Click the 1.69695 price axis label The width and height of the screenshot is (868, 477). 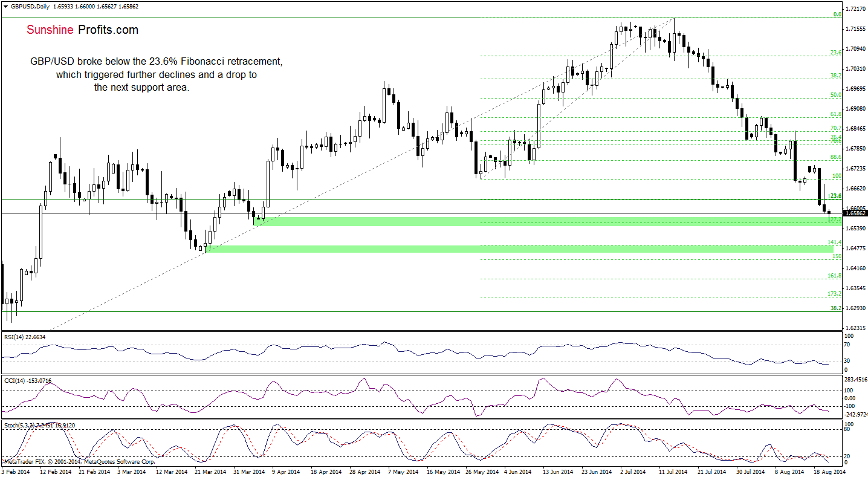point(857,89)
